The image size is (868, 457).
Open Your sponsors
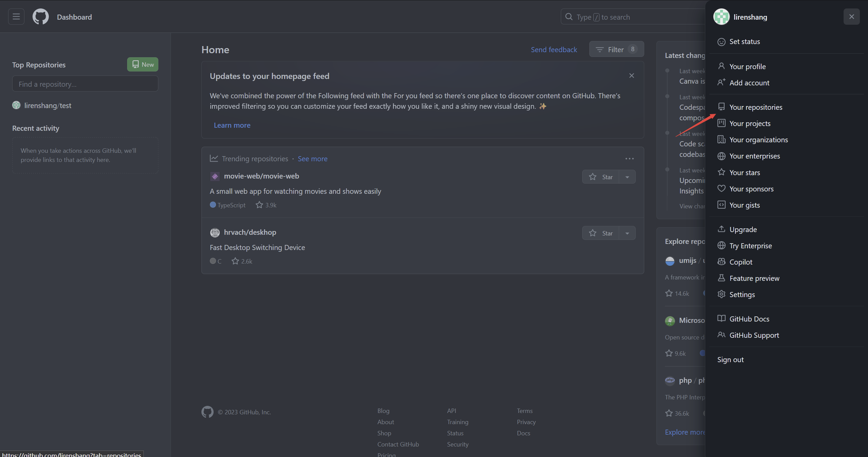coord(787,189)
